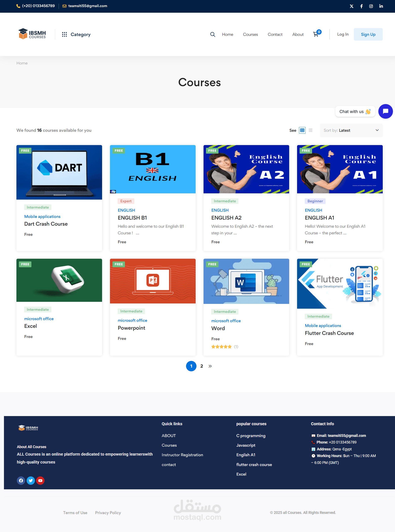Click the Home breadcrumb link
This screenshot has width=395, height=532.
pos(22,63)
